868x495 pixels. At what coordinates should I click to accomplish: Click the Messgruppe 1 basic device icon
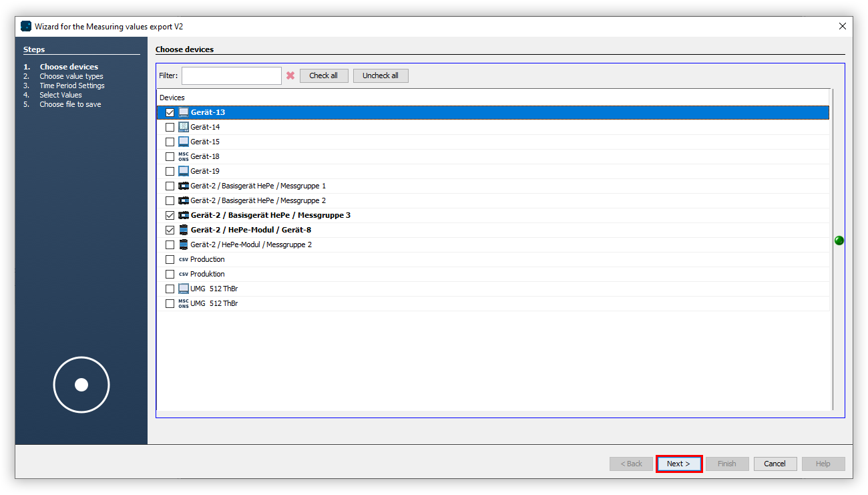(184, 186)
